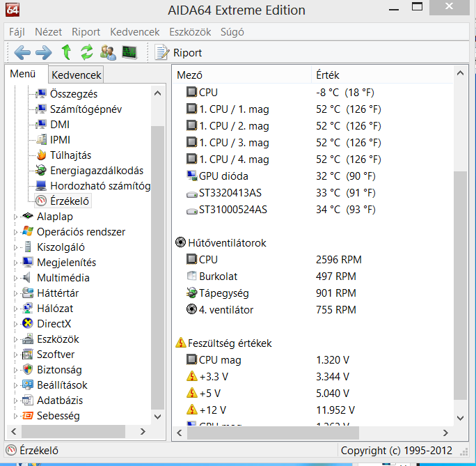
Task: Expand the Alaplap node
Action: click(15, 217)
